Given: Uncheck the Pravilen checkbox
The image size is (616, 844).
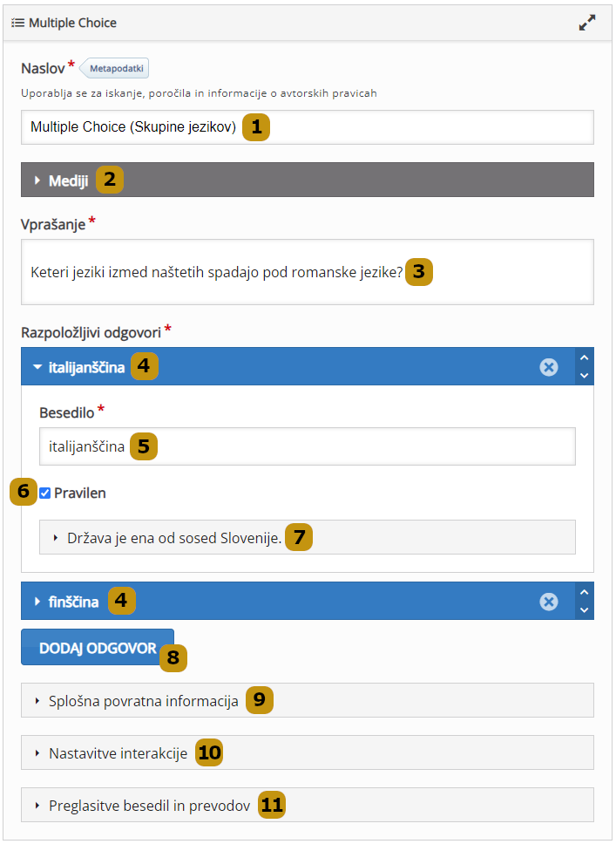Looking at the screenshot, I should coord(44,493).
